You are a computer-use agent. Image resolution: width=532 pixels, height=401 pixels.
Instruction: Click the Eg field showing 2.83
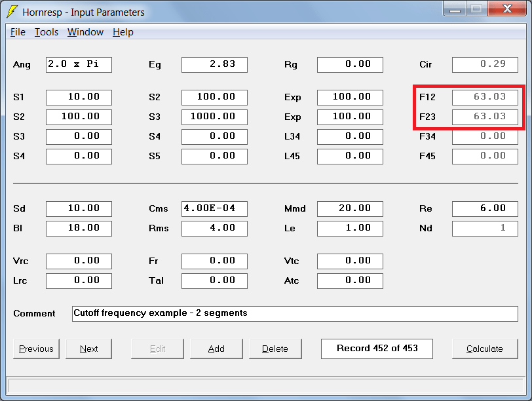pos(214,64)
